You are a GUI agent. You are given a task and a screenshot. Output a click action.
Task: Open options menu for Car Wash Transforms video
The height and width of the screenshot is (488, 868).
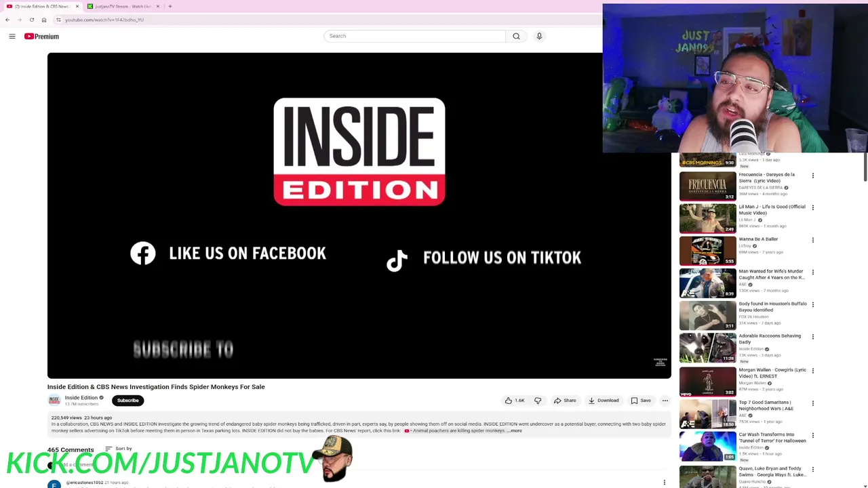point(813,436)
